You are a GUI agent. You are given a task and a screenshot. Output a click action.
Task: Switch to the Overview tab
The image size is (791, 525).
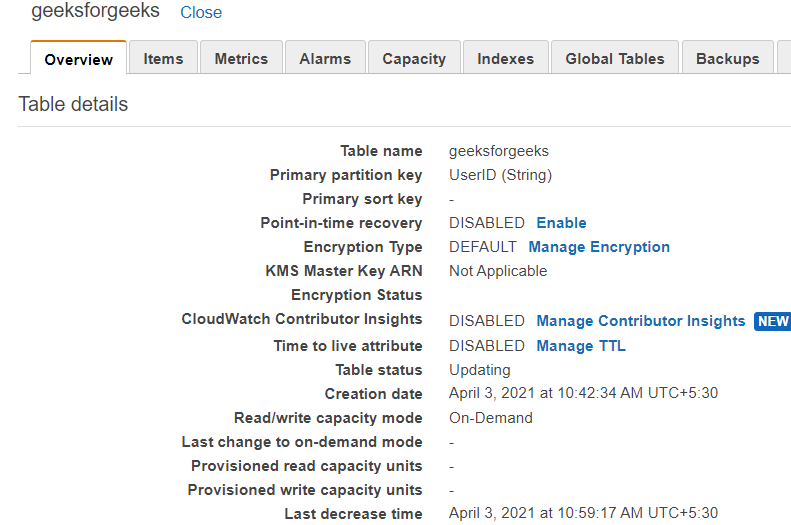pos(79,59)
